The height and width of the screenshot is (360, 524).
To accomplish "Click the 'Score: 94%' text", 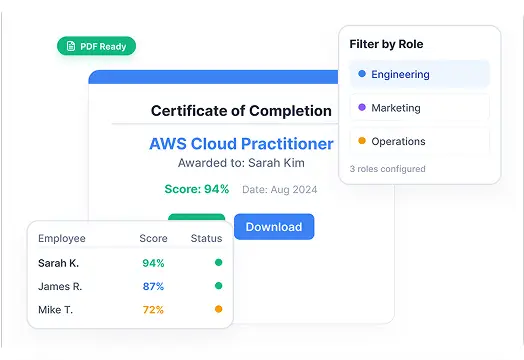I will tap(197, 189).
